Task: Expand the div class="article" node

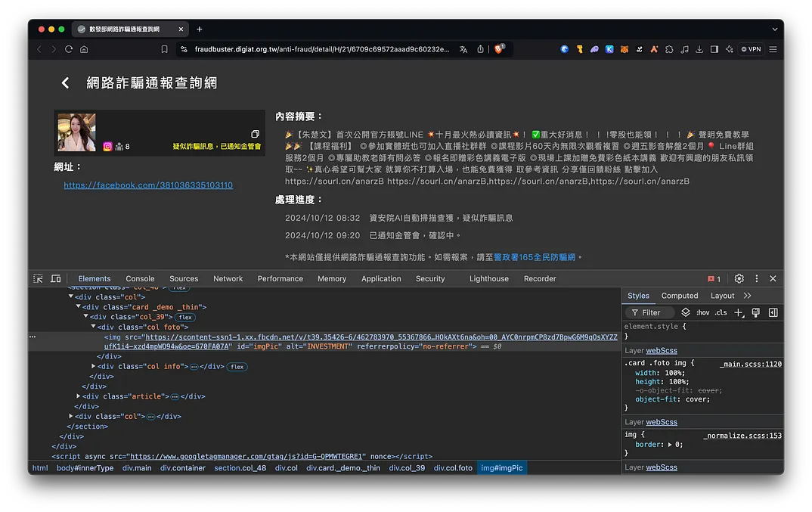Action: coord(78,396)
